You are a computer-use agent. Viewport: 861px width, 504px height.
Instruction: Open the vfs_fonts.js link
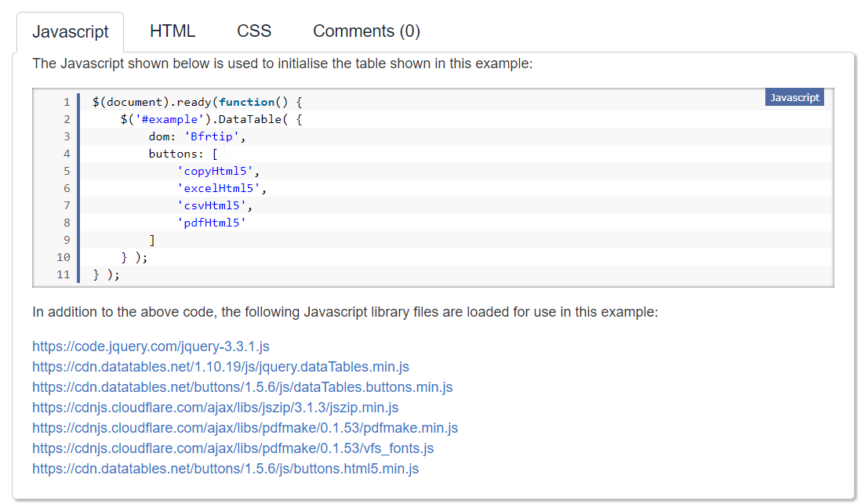(233, 448)
